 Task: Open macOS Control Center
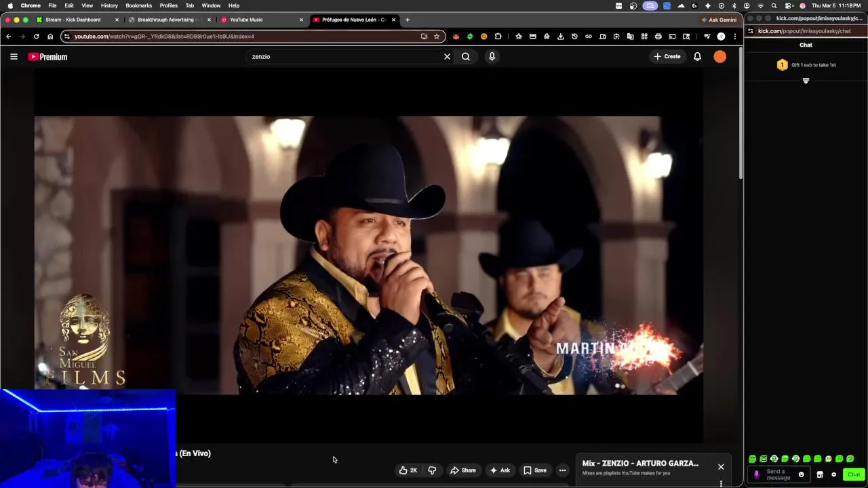click(789, 5)
